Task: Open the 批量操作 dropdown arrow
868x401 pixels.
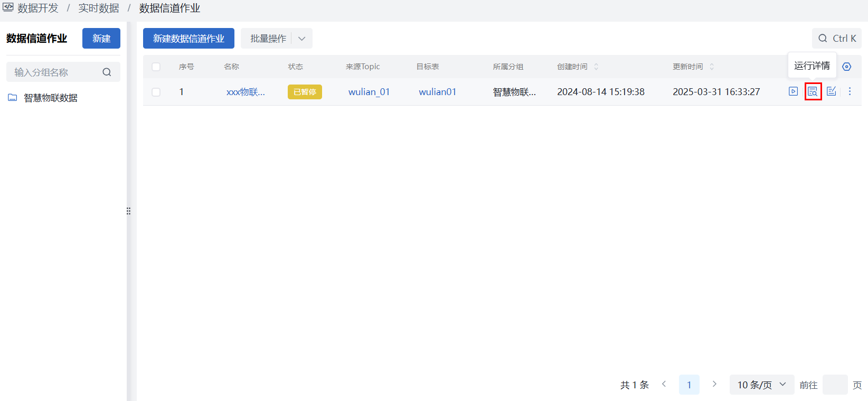Action: (302, 39)
